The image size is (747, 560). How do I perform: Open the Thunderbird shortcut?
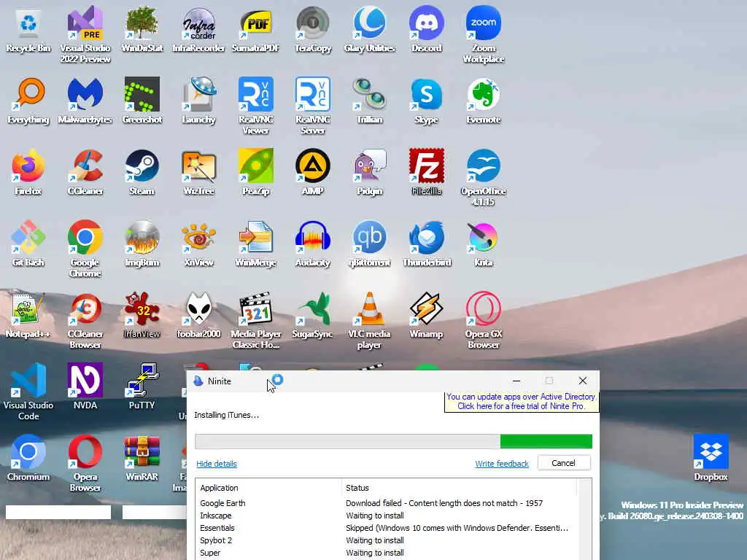tap(426, 244)
